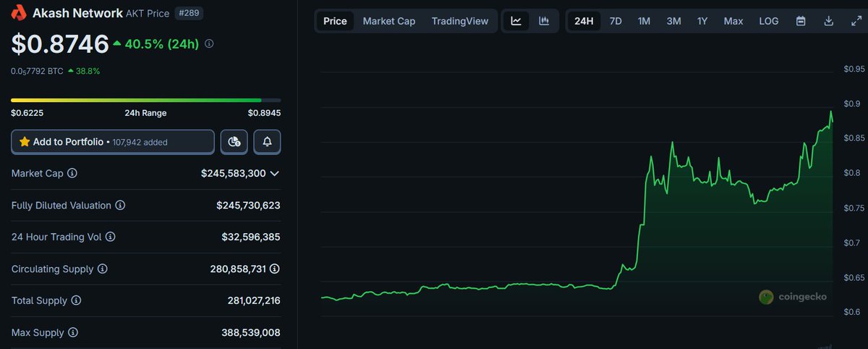This screenshot has height=349, width=868.
Task: Click the circulating supply details icon beside 280,858,731
Action: [275, 269]
